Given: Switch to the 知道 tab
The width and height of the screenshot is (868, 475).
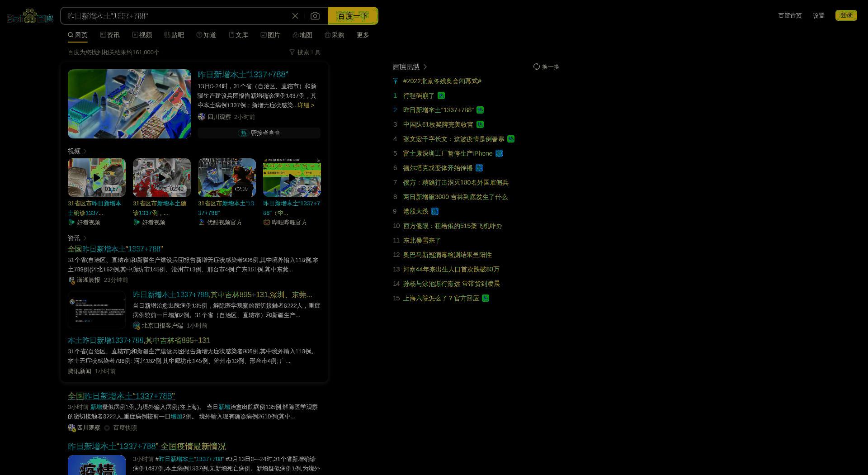Looking at the screenshot, I should coord(206,35).
